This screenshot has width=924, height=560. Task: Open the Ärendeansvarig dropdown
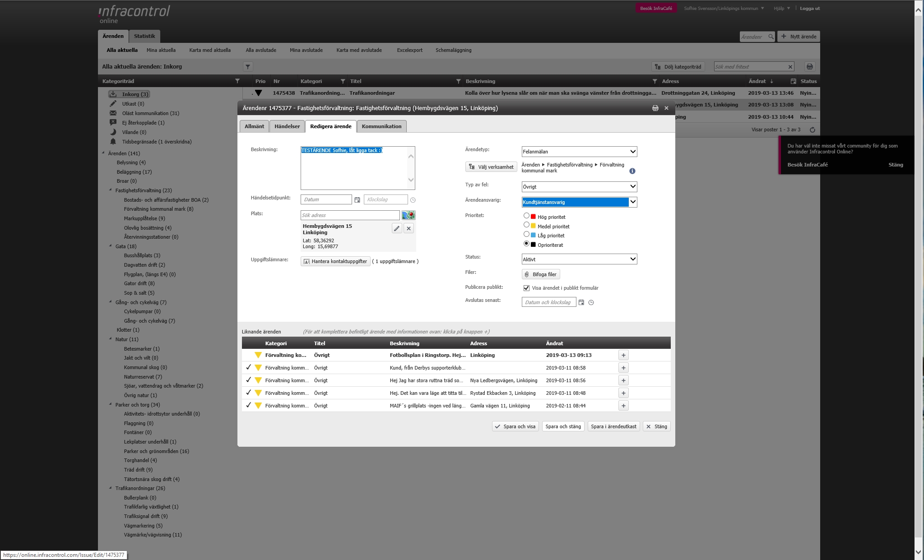tap(579, 202)
